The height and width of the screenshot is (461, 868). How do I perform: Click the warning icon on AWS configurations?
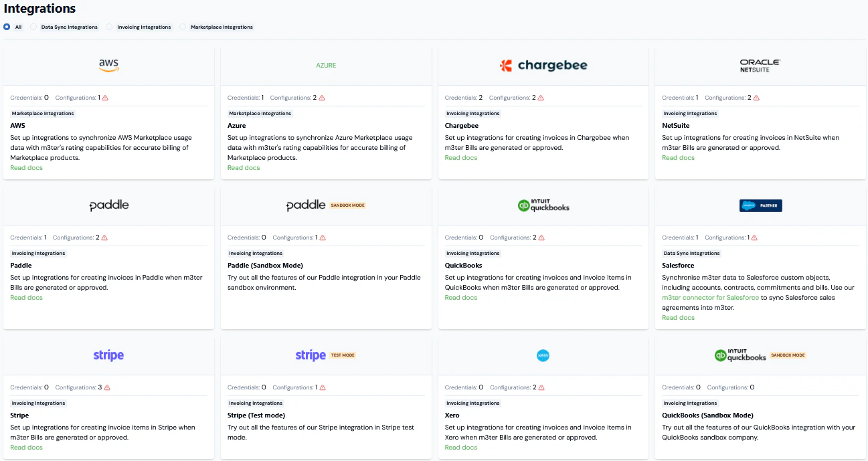click(105, 98)
